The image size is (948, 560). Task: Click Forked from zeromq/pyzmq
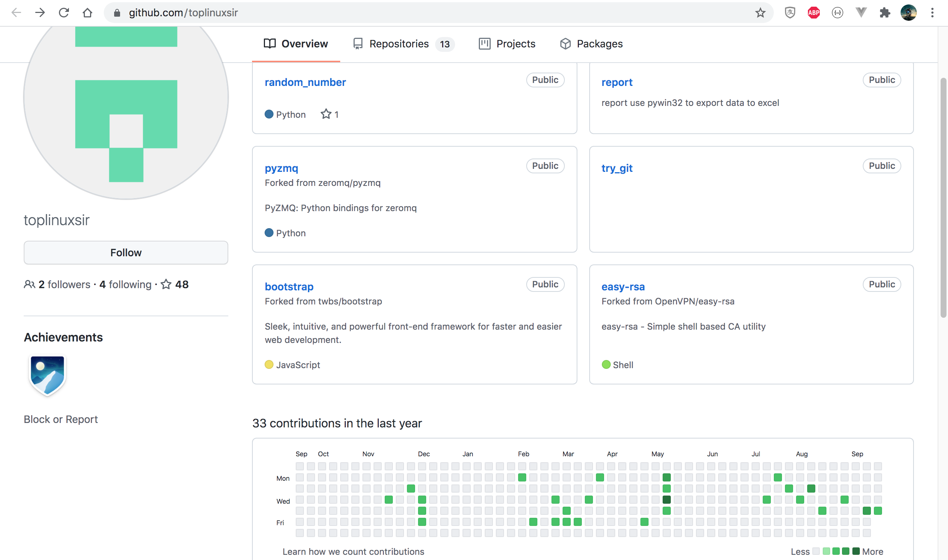coord(322,183)
